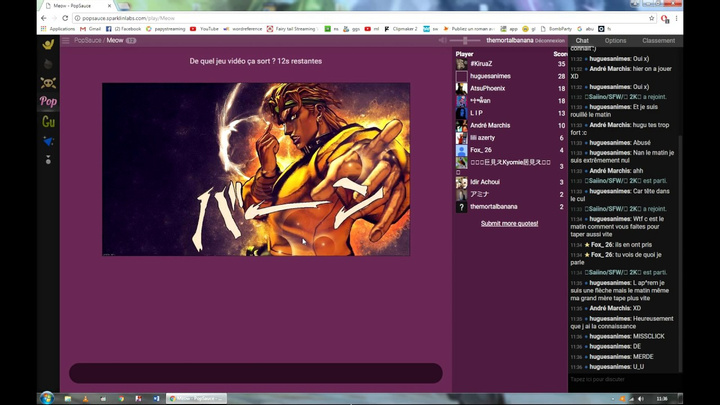The height and width of the screenshot is (405, 720).
Task: Click the taskbar volume icon
Action: [x=641, y=399]
